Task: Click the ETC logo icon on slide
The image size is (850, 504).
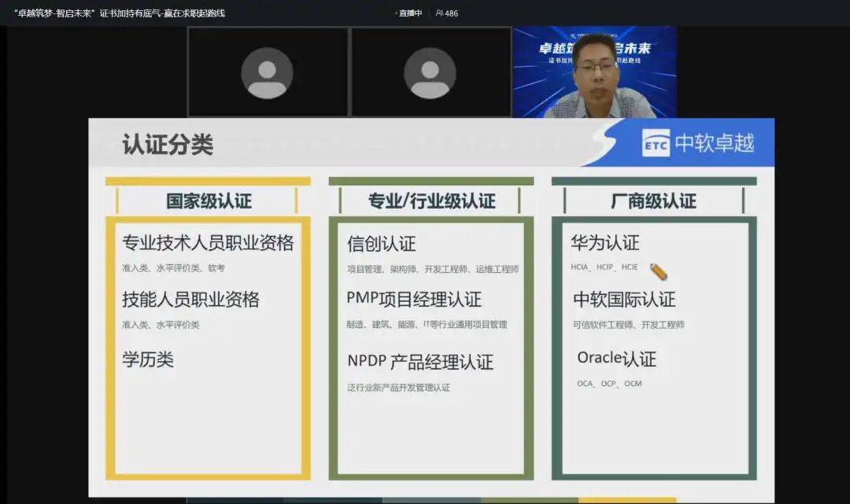Action: pos(656,143)
